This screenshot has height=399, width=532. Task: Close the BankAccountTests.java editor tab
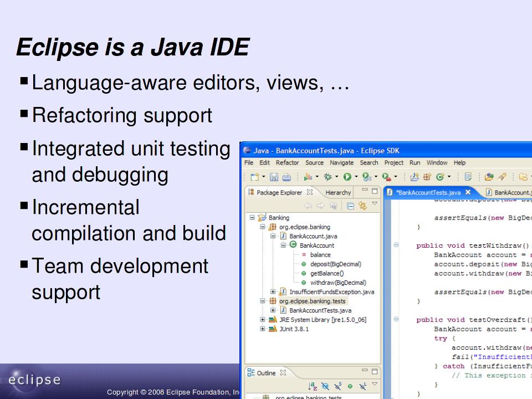pos(468,192)
